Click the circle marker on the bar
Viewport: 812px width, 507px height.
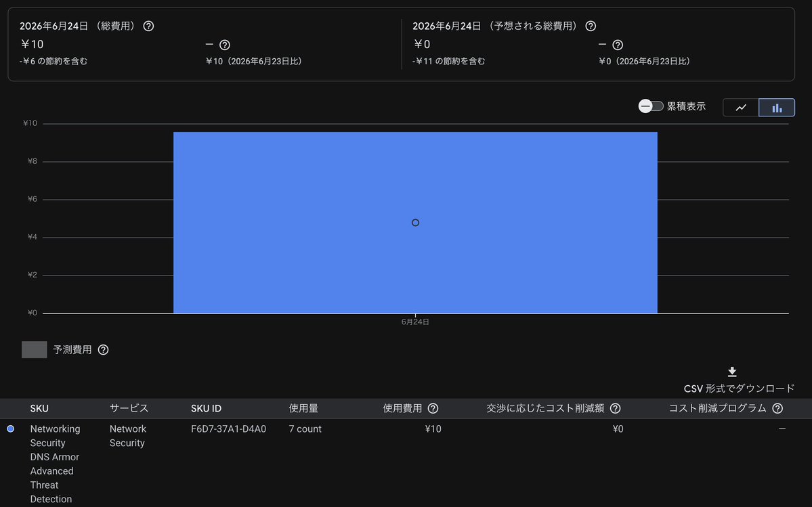tap(415, 223)
